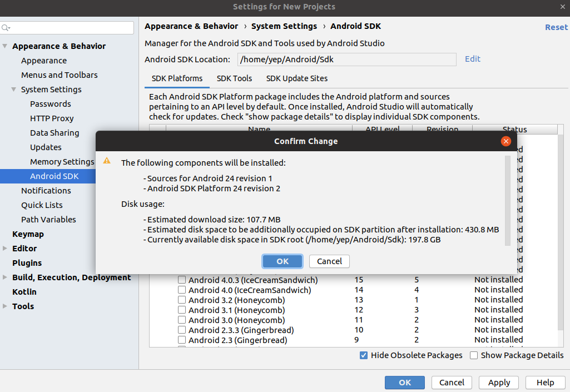Click the warning triangle icon in Confirm Change

pos(107,160)
